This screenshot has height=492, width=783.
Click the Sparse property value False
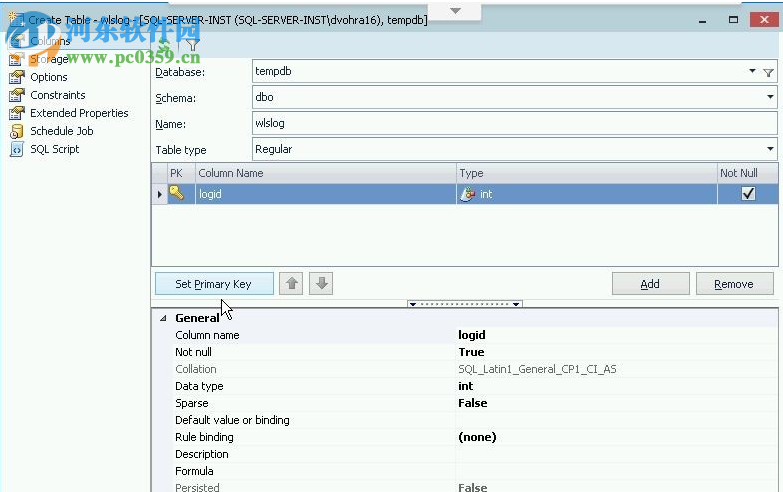tap(472, 403)
